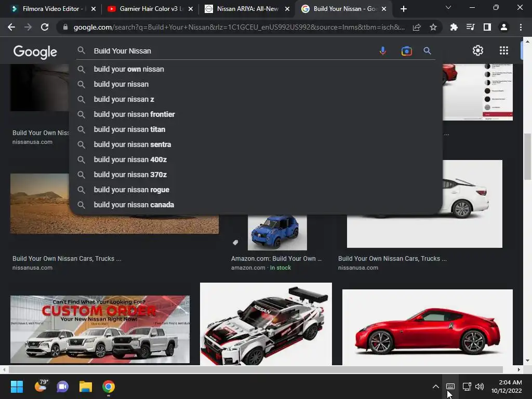The width and height of the screenshot is (532, 399).
Task: Toggle Chrome side panel icon
Action: point(487,27)
